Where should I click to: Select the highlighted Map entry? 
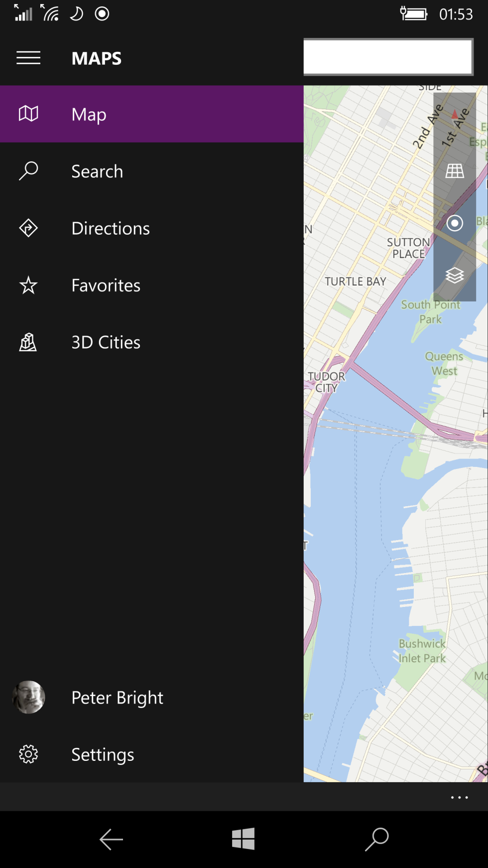pyautogui.click(x=89, y=114)
